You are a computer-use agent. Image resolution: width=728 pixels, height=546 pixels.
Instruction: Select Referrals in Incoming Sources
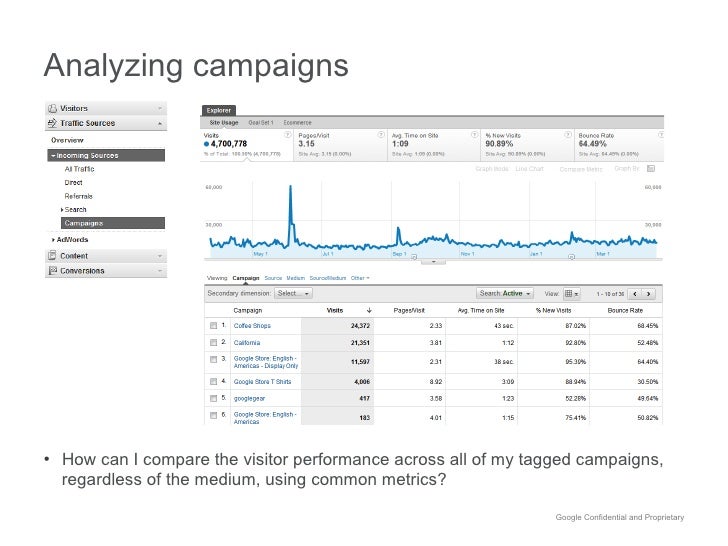(x=78, y=196)
